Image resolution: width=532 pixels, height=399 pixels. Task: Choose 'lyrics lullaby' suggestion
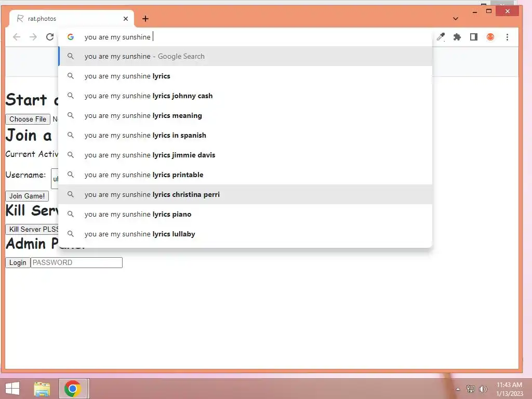pos(246,234)
